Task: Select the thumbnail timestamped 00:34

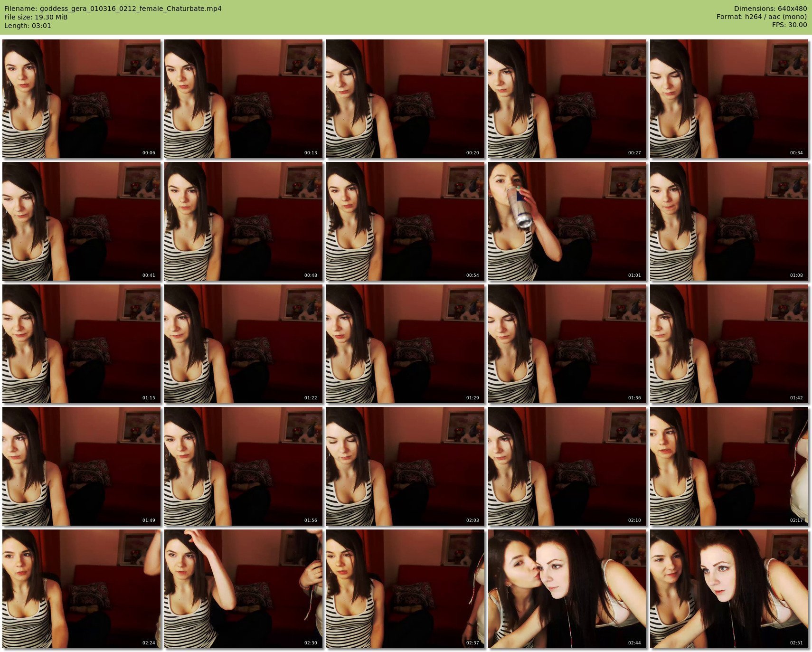Action: [729, 99]
